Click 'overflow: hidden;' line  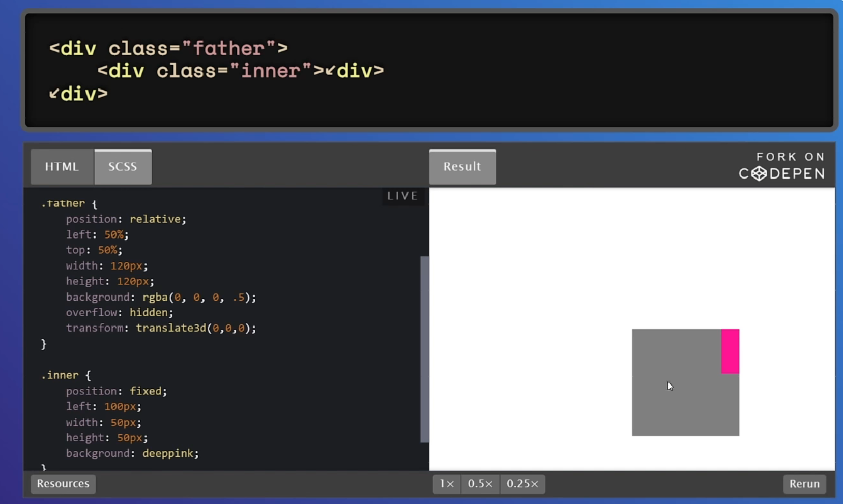[120, 313]
